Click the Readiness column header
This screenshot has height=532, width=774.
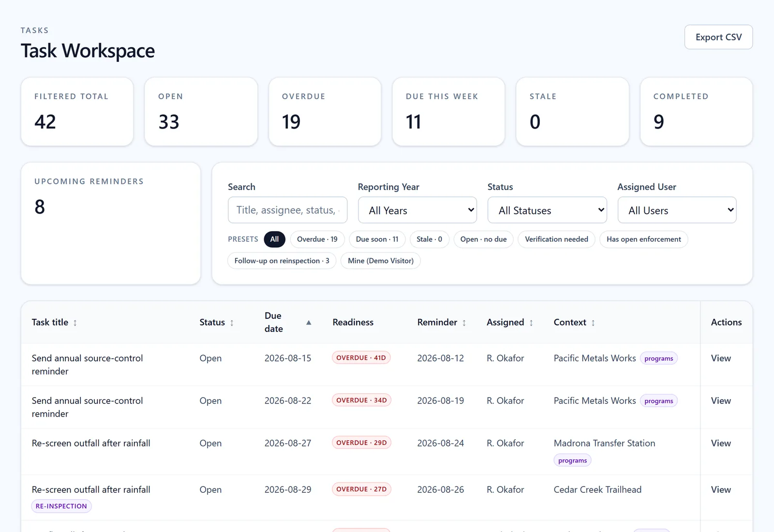tap(353, 323)
